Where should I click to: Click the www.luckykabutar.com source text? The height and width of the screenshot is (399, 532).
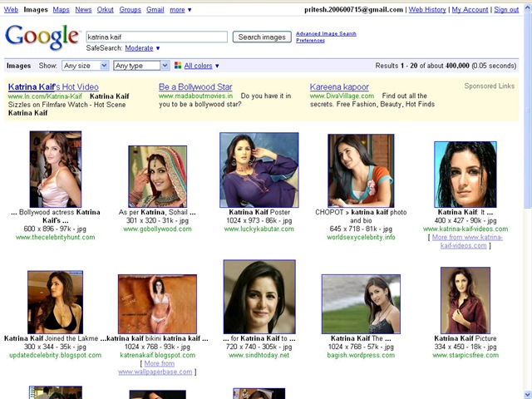pyautogui.click(x=259, y=229)
